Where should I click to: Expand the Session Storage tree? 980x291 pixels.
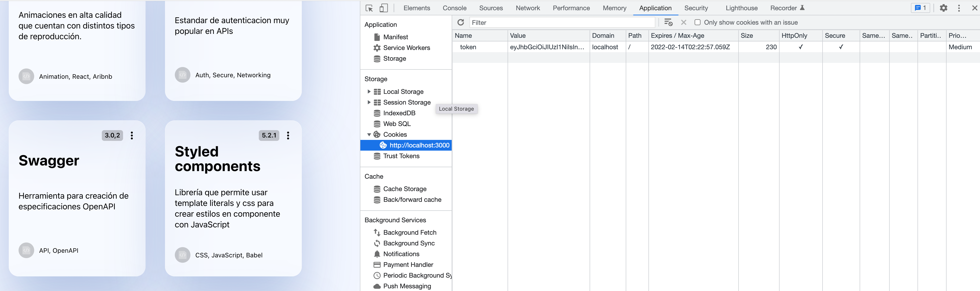(369, 102)
